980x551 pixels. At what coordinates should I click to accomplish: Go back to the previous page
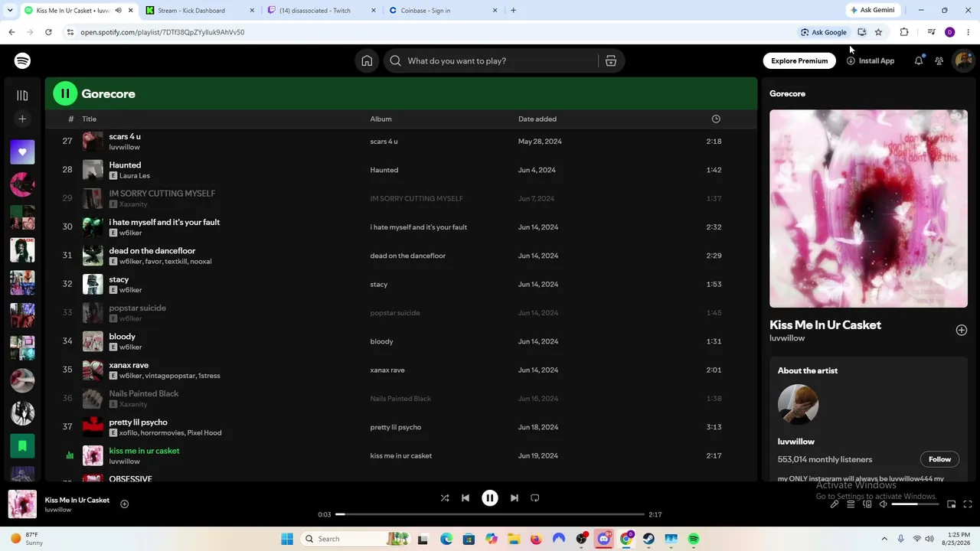coord(11,32)
